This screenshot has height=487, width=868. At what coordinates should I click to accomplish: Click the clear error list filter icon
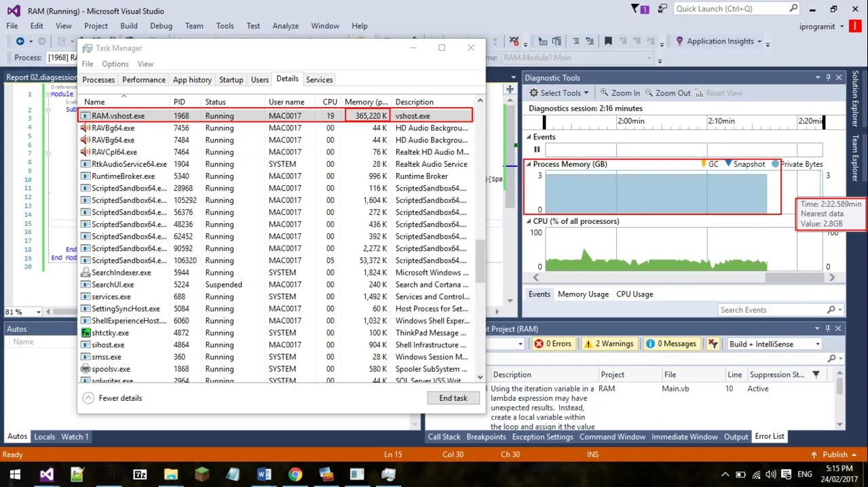(x=713, y=344)
